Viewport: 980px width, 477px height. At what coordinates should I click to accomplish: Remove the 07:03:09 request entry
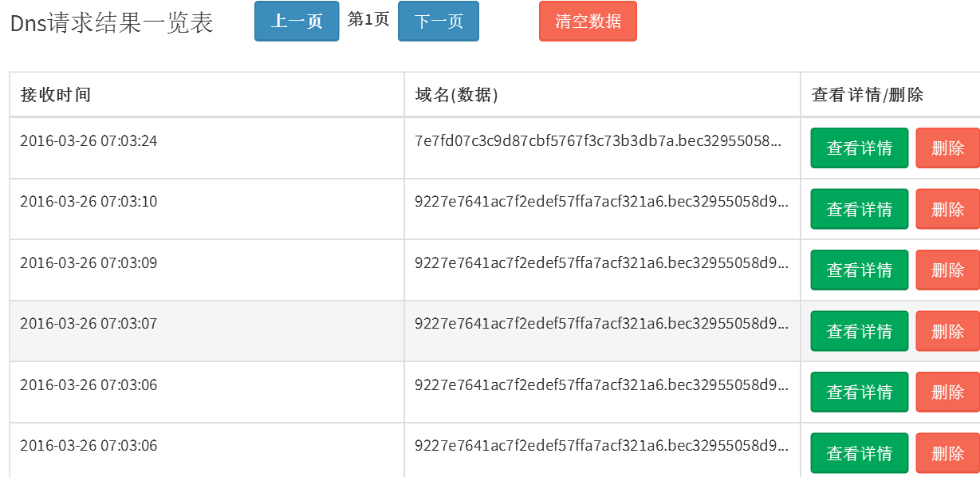tap(947, 270)
